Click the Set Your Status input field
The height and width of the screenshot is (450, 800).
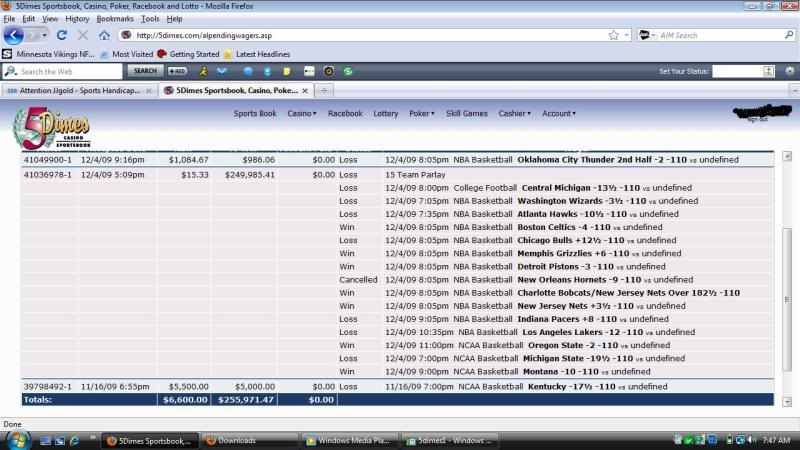[x=737, y=71]
